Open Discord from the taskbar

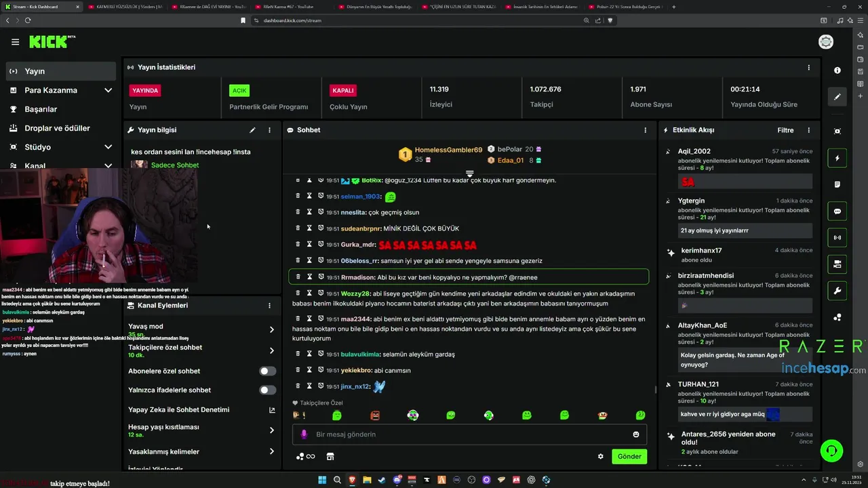pos(397,480)
